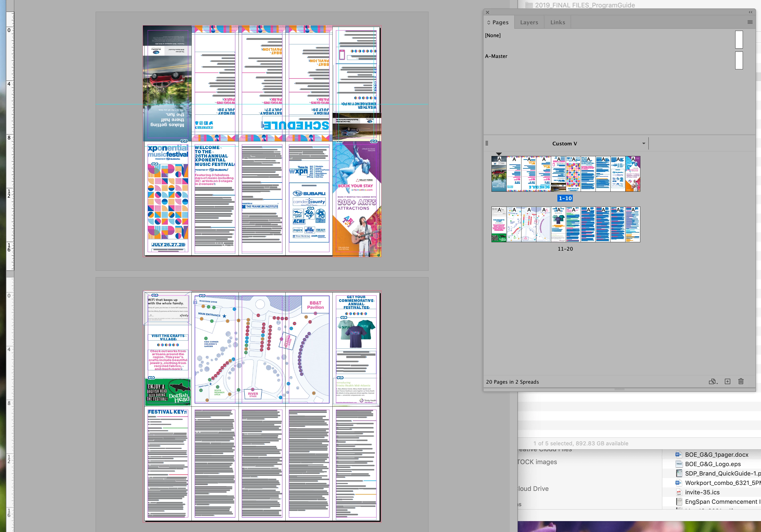
Task: Close the Pages panel with X icon
Action: (x=488, y=12)
